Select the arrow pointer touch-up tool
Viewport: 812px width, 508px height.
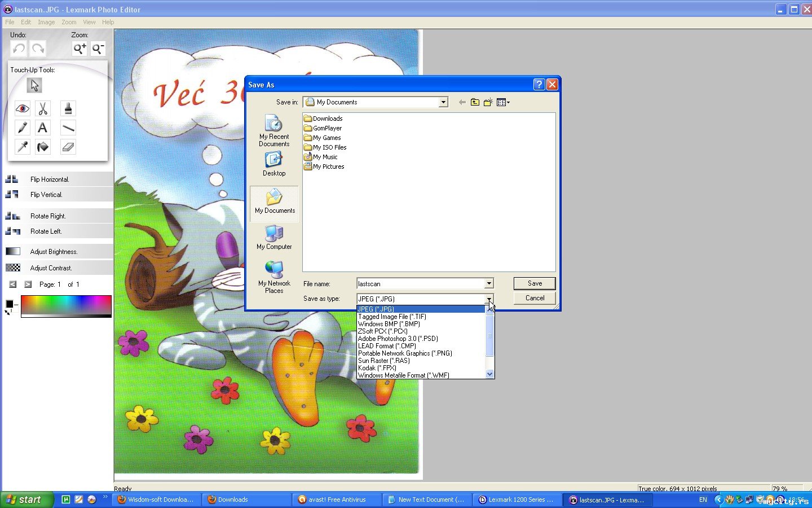coord(34,85)
